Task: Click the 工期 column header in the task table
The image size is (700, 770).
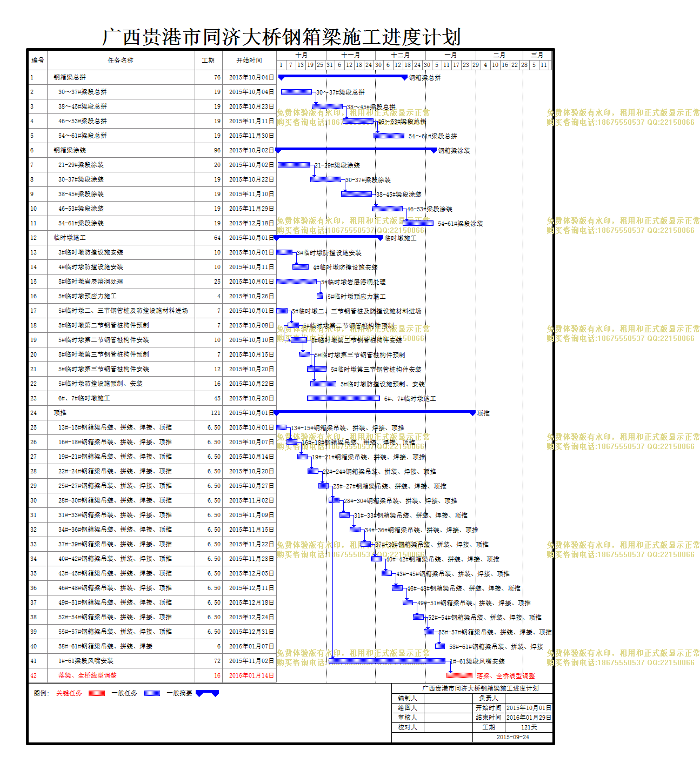Action: (x=208, y=61)
